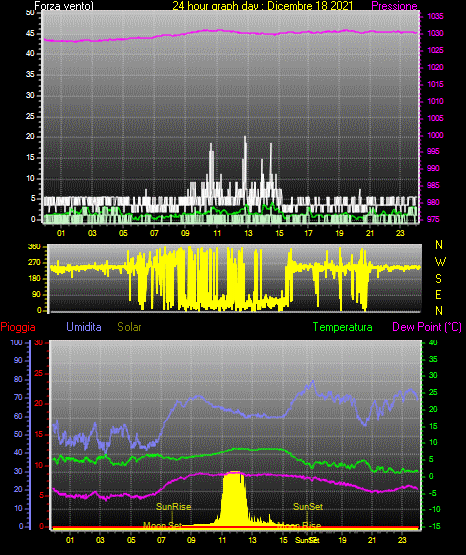Select the 1025 pressure axis value
The height and width of the screenshot is (555, 466).
tap(435, 50)
